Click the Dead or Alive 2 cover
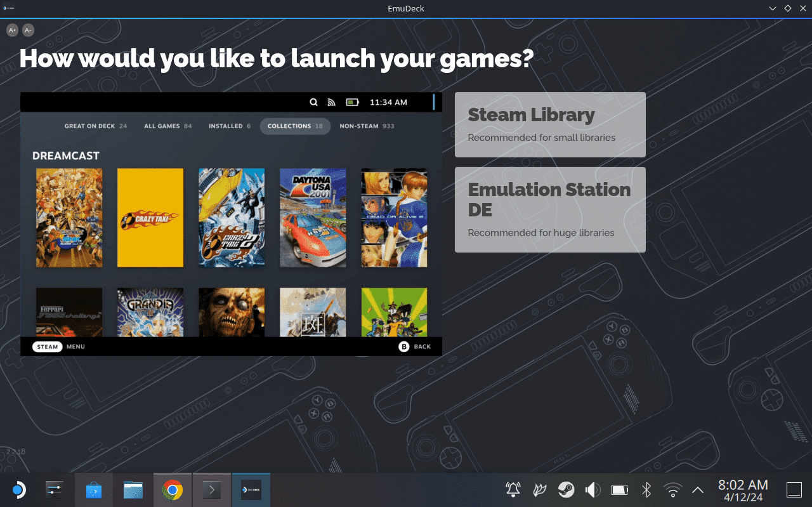The width and height of the screenshot is (812, 507). (394, 218)
